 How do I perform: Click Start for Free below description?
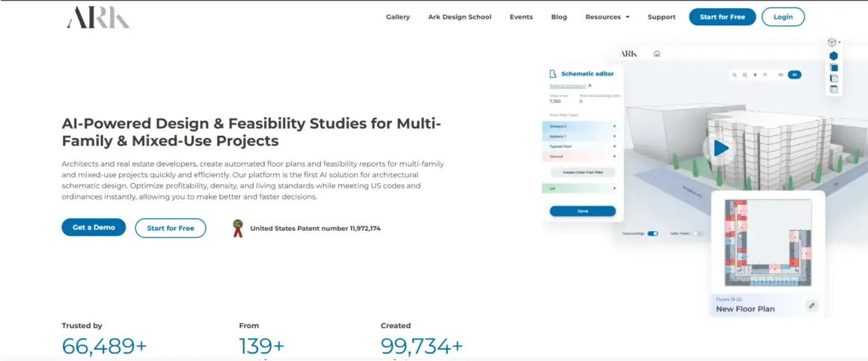click(171, 228)
